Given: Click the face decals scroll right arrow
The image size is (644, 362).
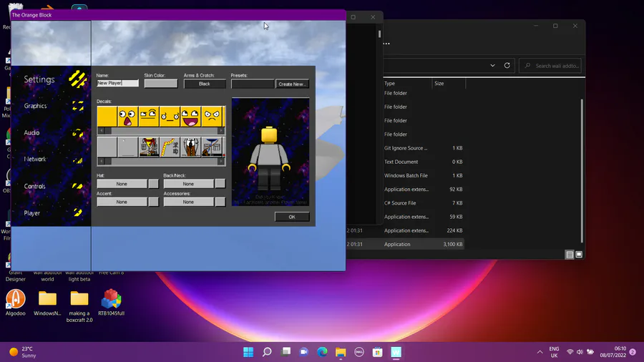Looking at the screenshot, I should (221, 130).
